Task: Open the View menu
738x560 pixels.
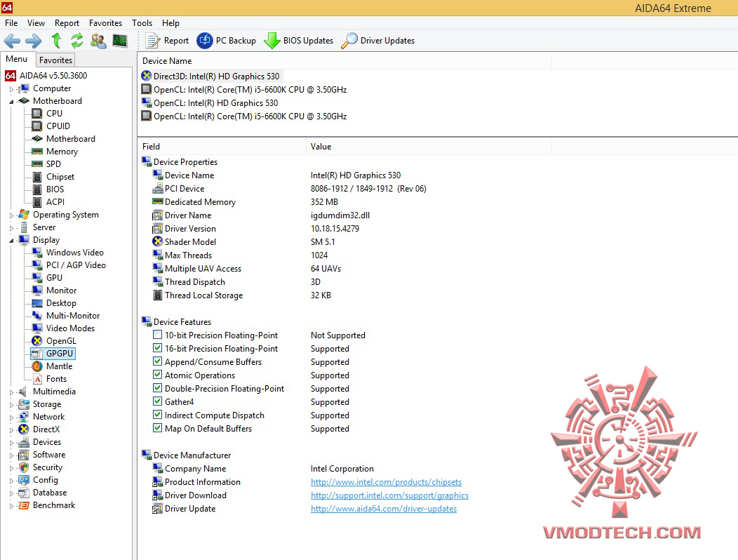Action: (x=36, y=23)
